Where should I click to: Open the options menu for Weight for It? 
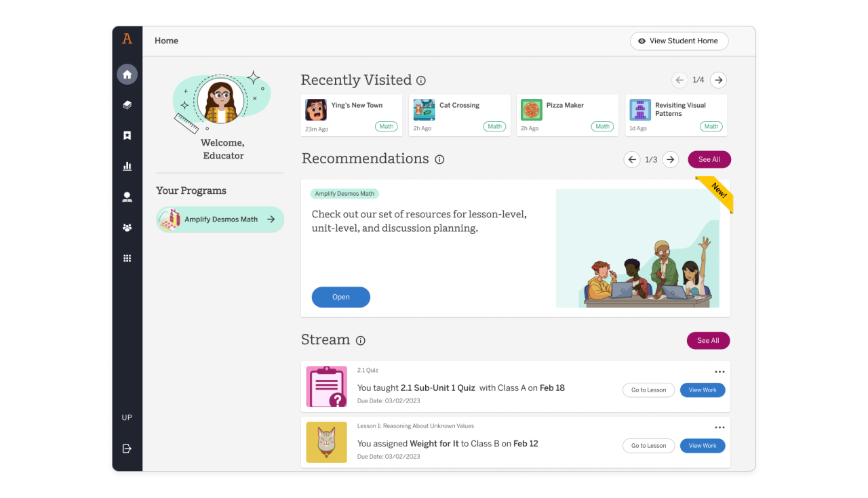pyautogui.click(x=719, y=427)
